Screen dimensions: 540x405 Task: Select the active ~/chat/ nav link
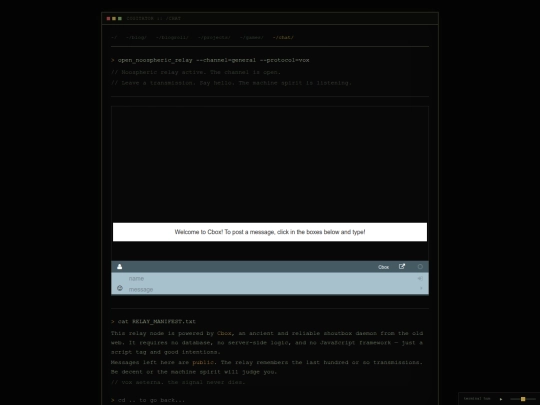tap(283, 38)
